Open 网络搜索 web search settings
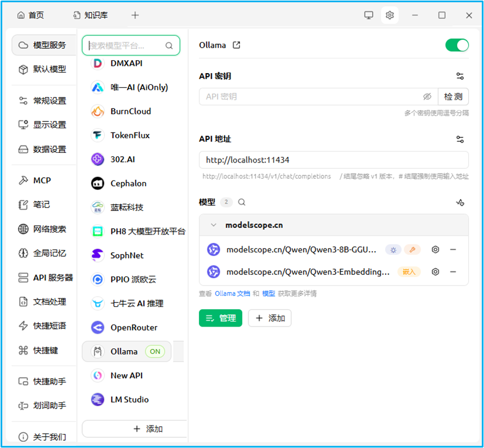The width and height of the screenshot is (484, 448). coord(44,229)
